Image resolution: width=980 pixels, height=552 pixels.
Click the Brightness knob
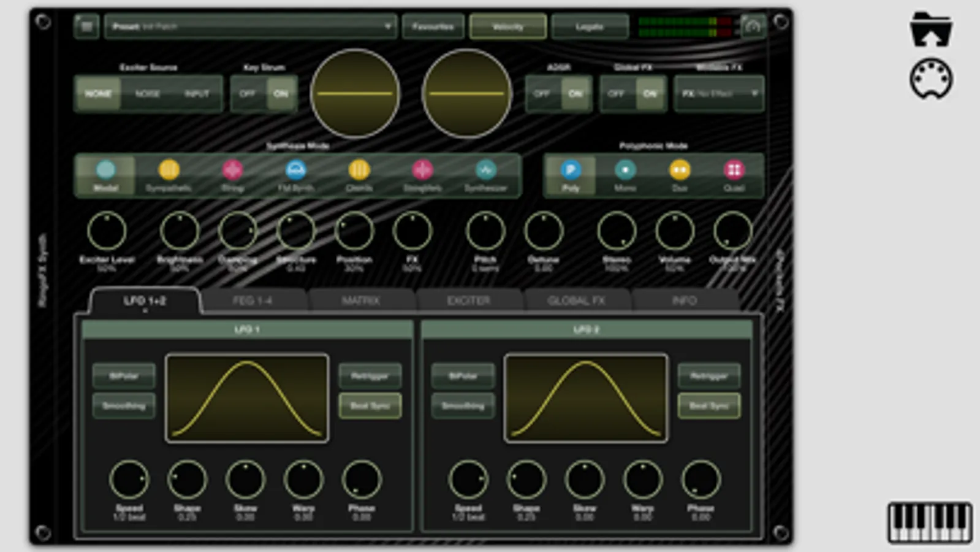pos(180,231)
